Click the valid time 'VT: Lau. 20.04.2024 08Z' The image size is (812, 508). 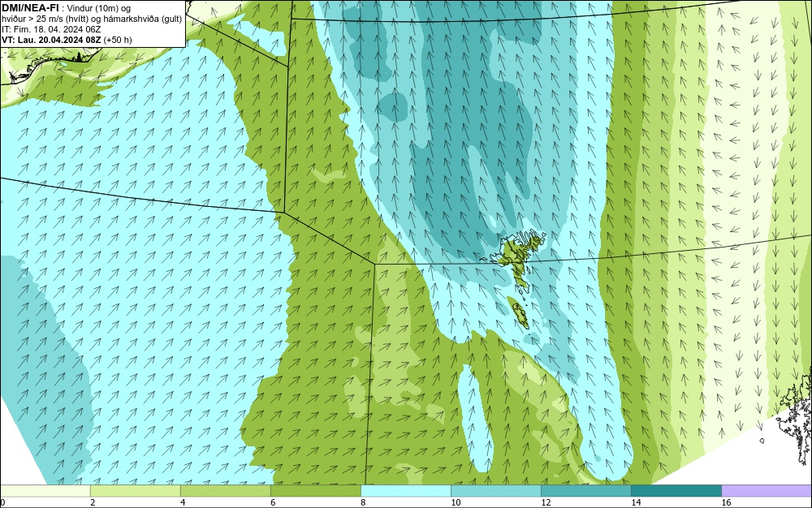(51, 40)
